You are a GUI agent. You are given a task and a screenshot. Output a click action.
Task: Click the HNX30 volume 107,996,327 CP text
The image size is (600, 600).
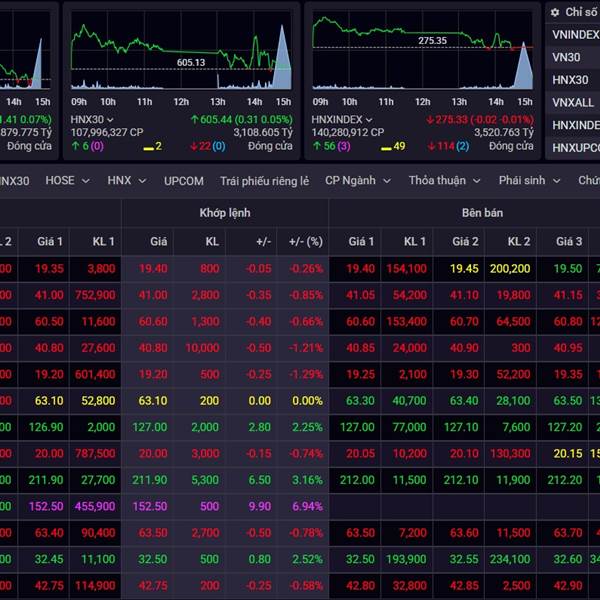[107, 132]
